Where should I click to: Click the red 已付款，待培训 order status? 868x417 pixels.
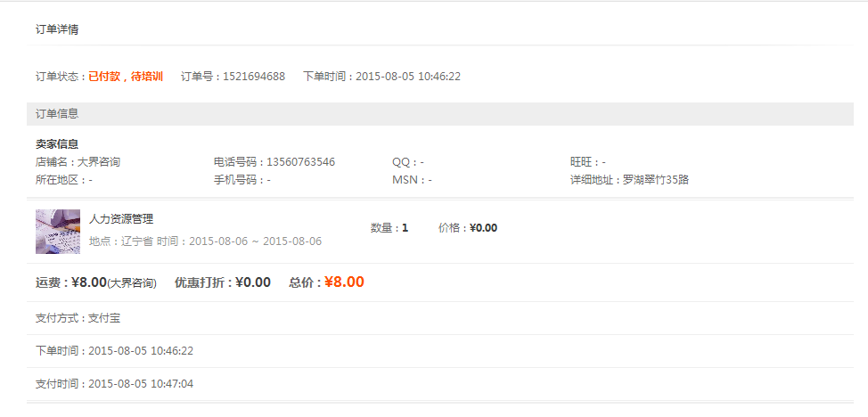tap(126, 77)
